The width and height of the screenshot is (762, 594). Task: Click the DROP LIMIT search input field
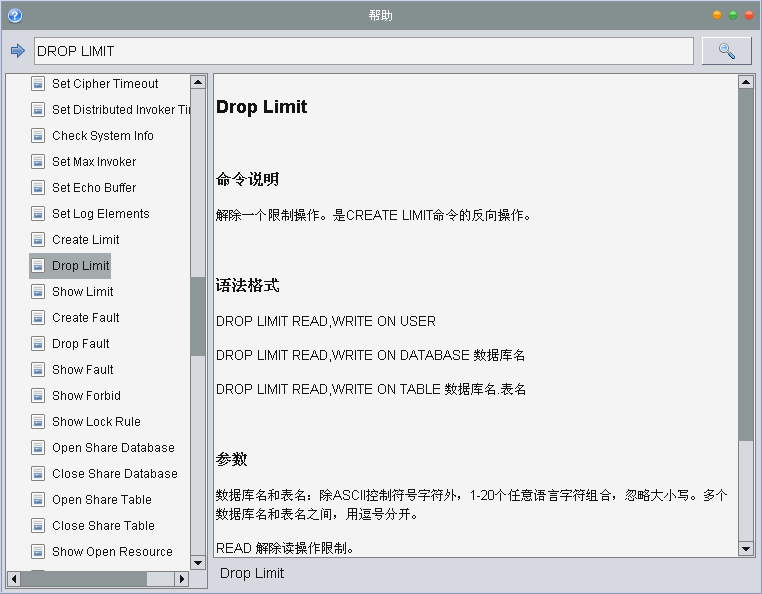(364, 51)
